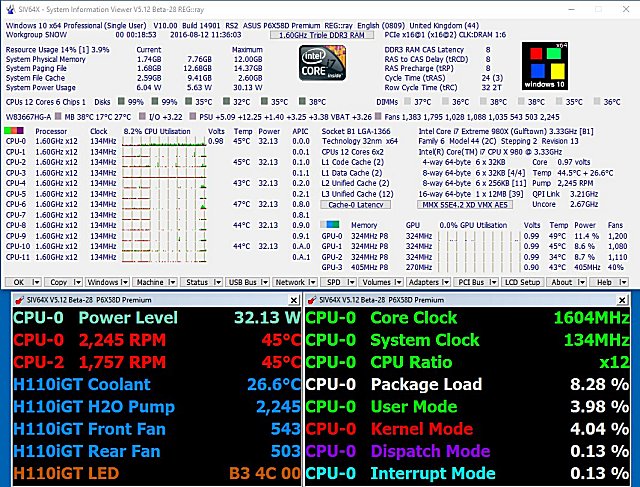Click the 1.60GHz Triple DDR3 RAM button
The width and height of the screenshot is (640, 487).
pos(322,35)
